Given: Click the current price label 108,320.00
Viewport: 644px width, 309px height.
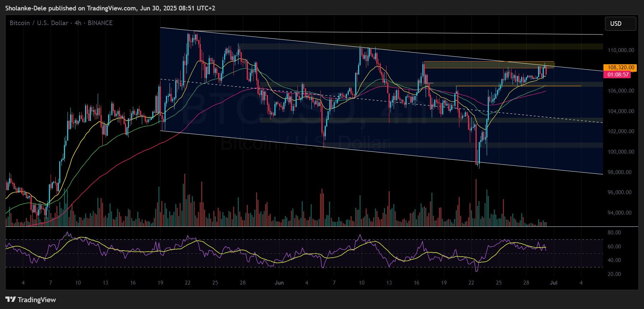Looking at the screenshot, I should point(621,67).
